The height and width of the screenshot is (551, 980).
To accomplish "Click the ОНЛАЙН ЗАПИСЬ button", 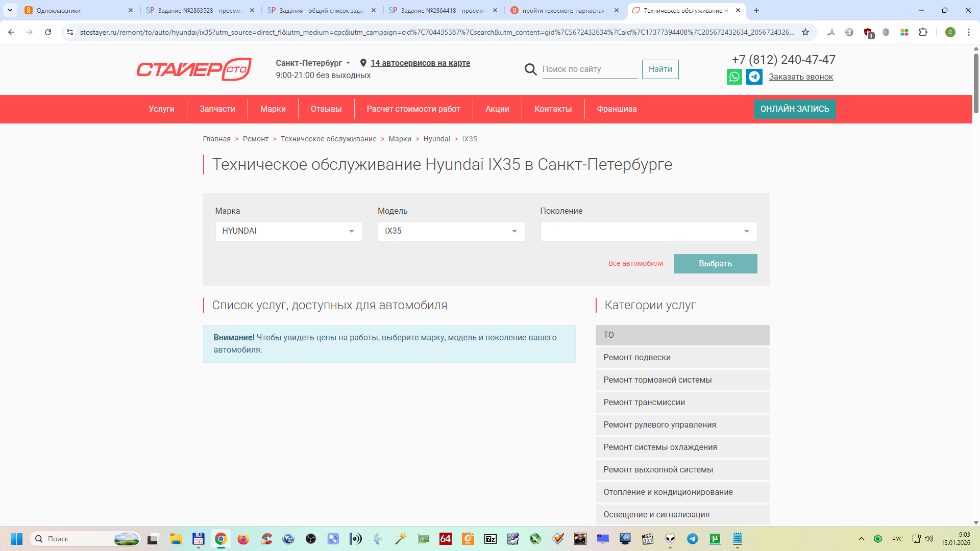I will (x=794, y=109).
